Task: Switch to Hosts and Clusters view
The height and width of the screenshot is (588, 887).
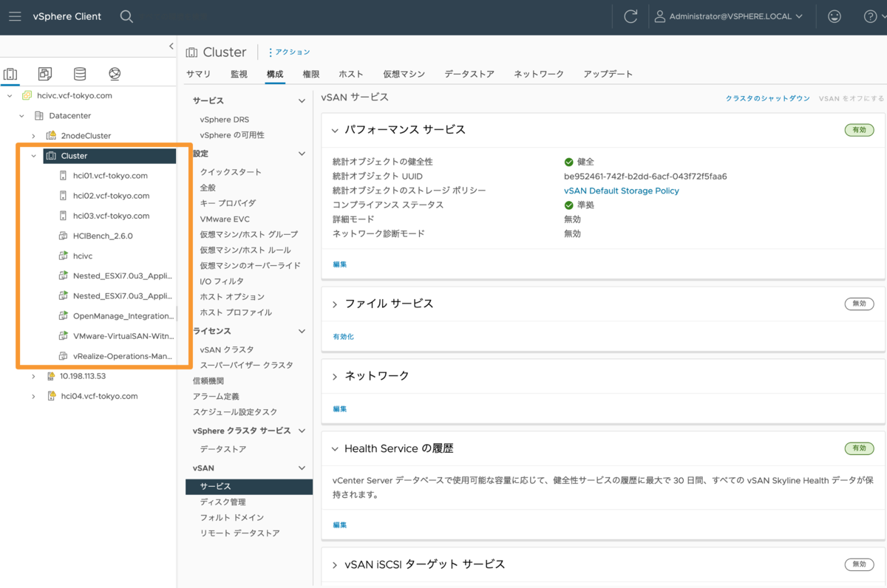Action: click(x=10, y=74)
